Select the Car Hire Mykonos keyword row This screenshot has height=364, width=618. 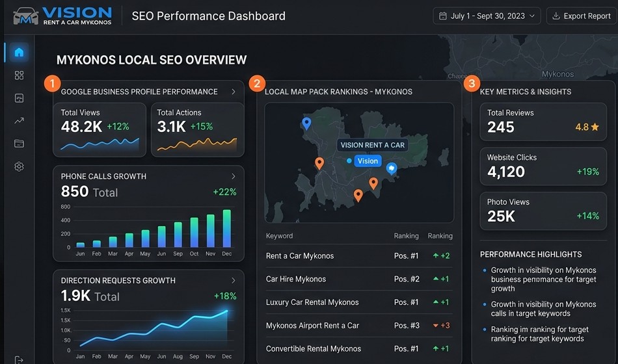[x=359, y=279]
